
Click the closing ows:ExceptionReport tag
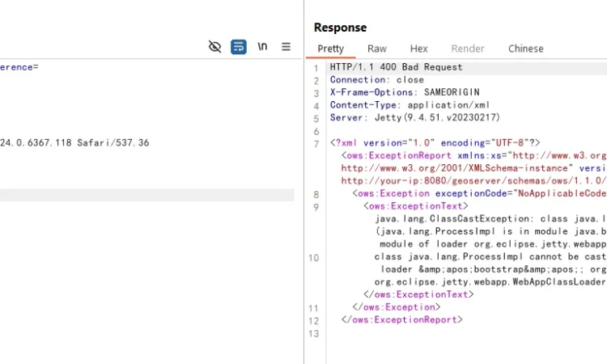401,320
